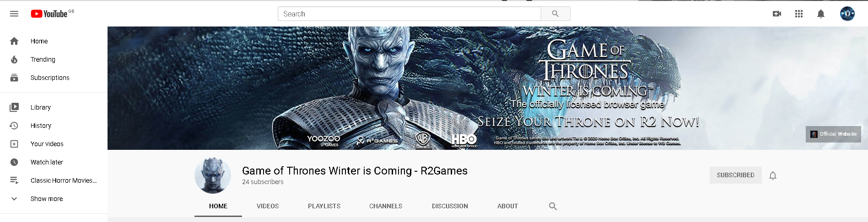
Task: Click the channel's Night King avatar
Action: [x=213, y=175]
